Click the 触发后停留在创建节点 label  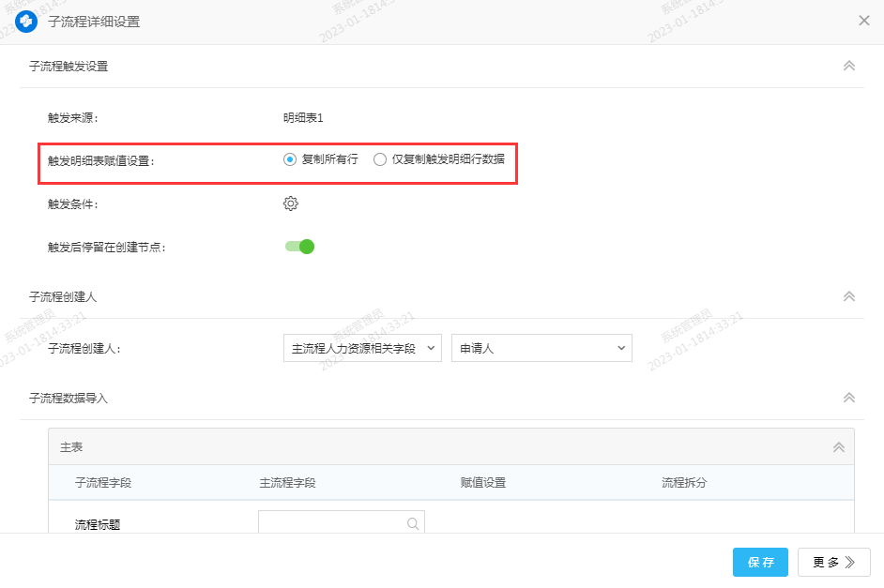[x=107, y=248]
